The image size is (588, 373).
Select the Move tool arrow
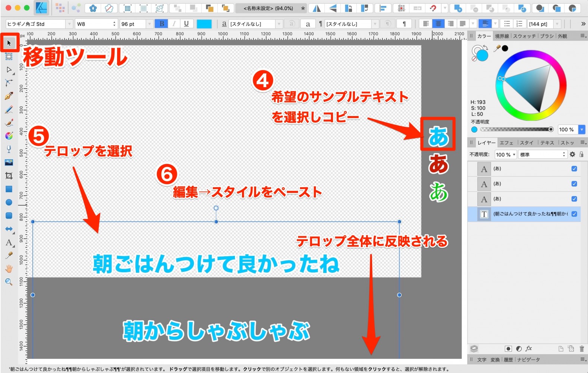point(9,43)
